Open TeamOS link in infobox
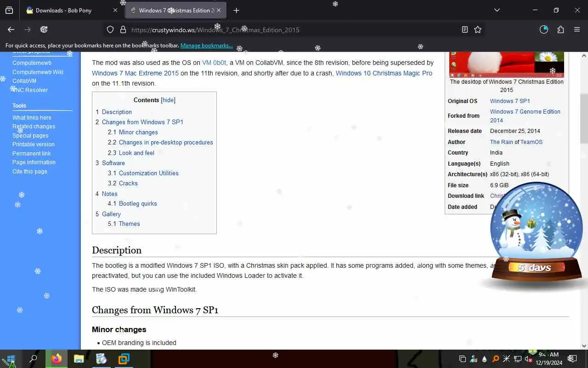Image resolution: width=588 pixels, height=368 pixels. [531, 142]
